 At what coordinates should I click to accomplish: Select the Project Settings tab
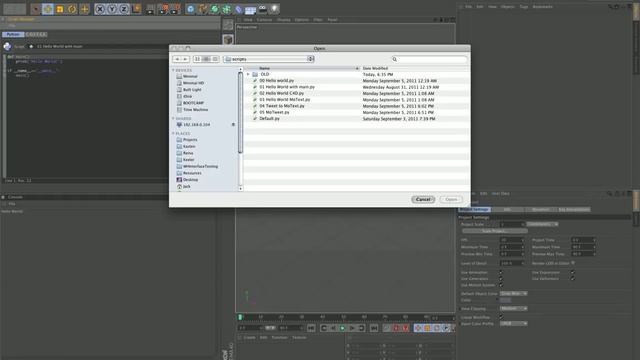pyautogui.click(x=475, y=210)
